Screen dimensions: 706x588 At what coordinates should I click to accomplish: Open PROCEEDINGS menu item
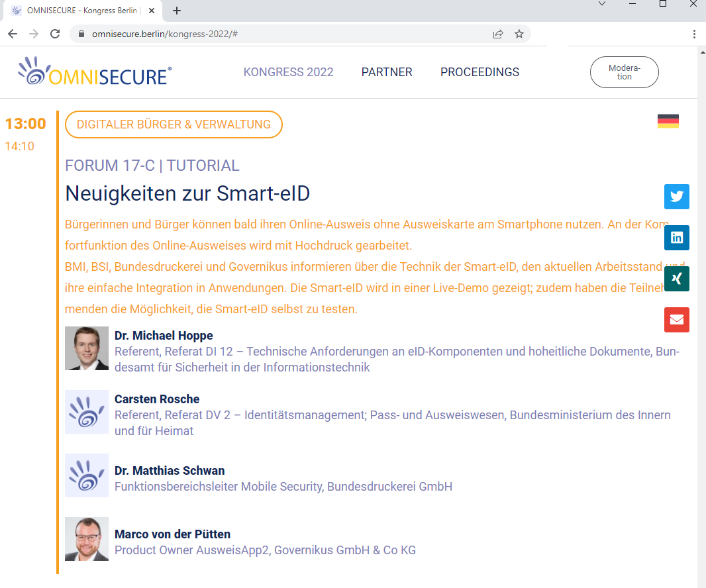(479, 72)
